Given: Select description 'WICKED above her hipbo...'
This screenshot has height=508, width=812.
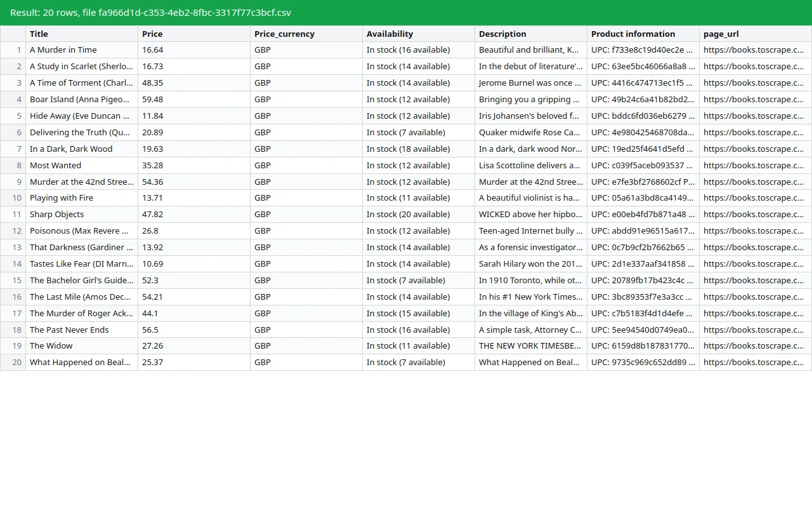Looking at the screenshot, I should [531, 215].
